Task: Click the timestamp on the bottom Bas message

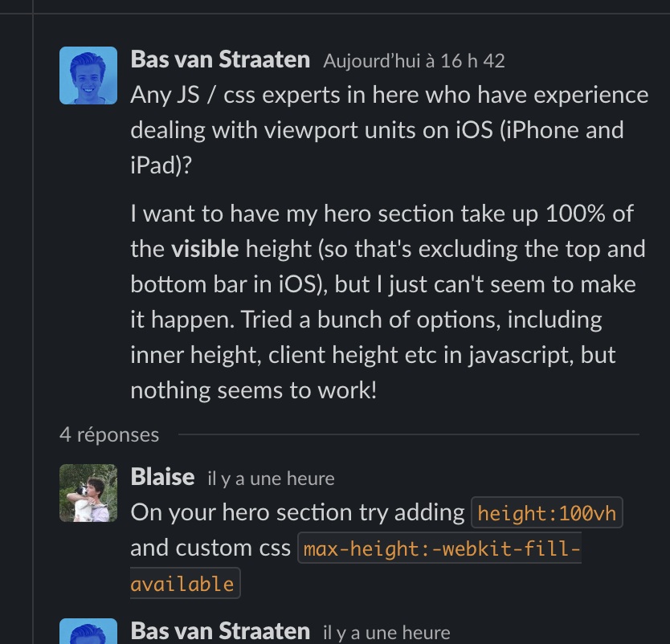Action: (386, 633)
